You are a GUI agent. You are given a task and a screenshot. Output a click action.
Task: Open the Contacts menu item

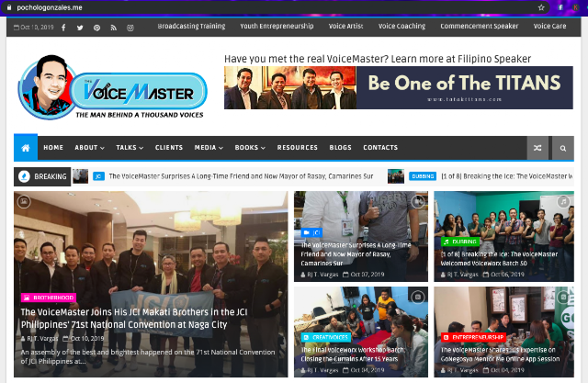(x=380, y=148)
